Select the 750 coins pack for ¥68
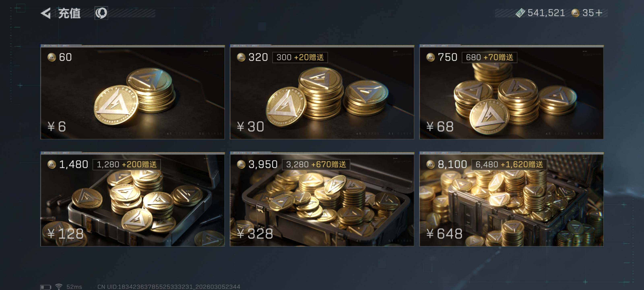The width and height of the screenshot is (644, 290). coord(511,92)
